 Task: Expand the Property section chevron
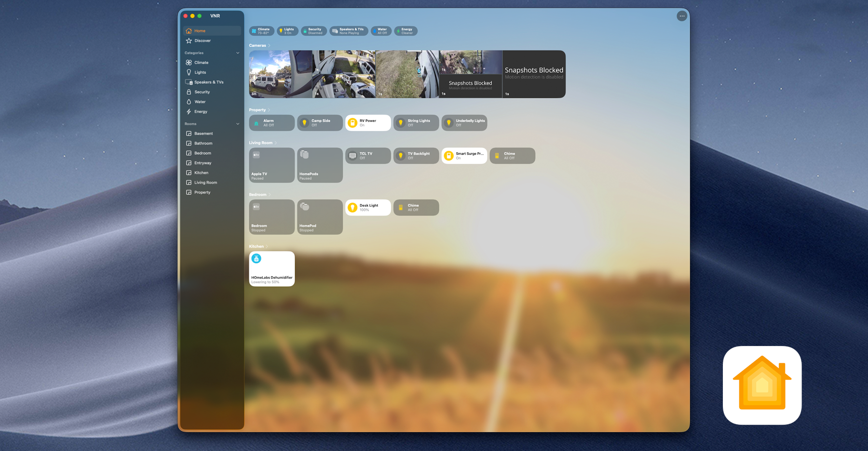[269, 110]
